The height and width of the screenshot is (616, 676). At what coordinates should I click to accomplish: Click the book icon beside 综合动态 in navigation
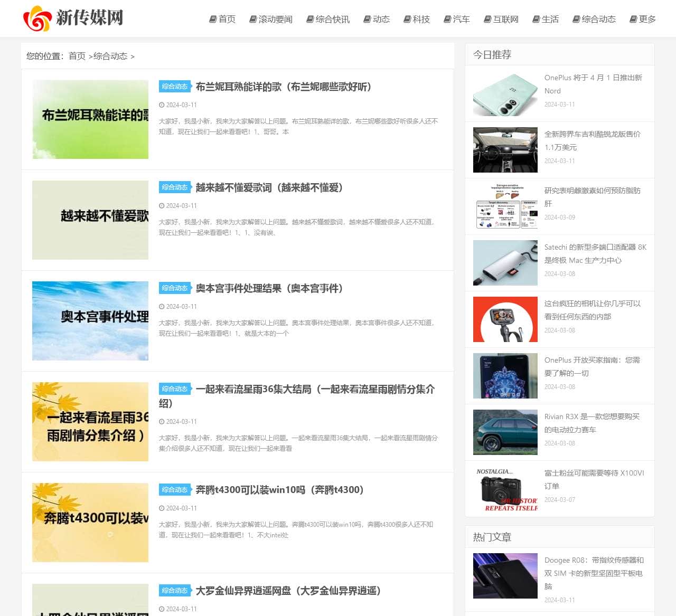point(576,19)
